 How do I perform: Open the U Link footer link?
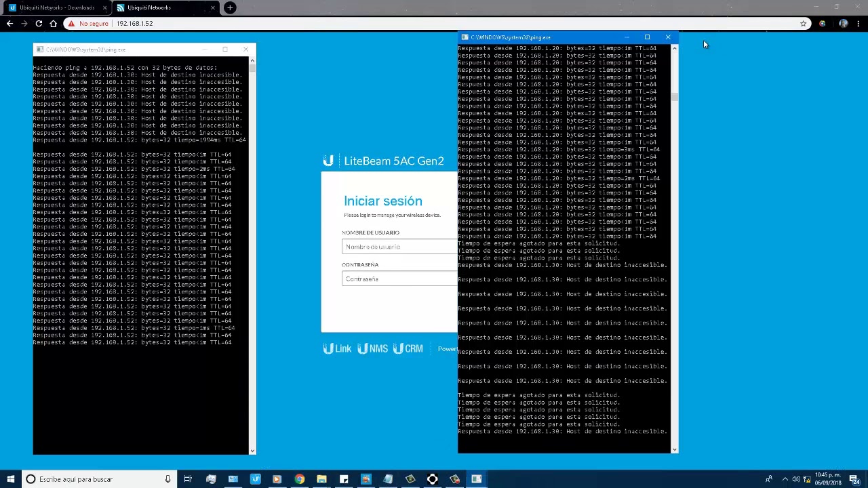pyautogui.click(x=337, y=348)
